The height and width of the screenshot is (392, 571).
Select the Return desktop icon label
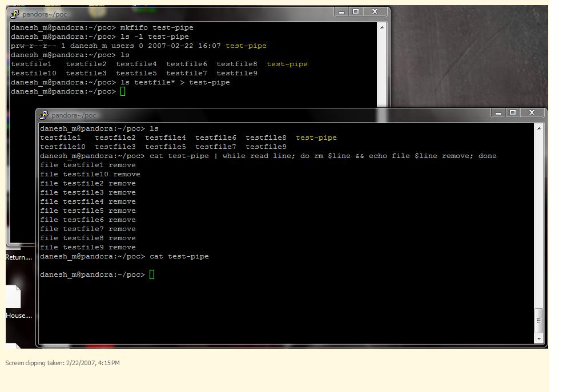(19, 257)
